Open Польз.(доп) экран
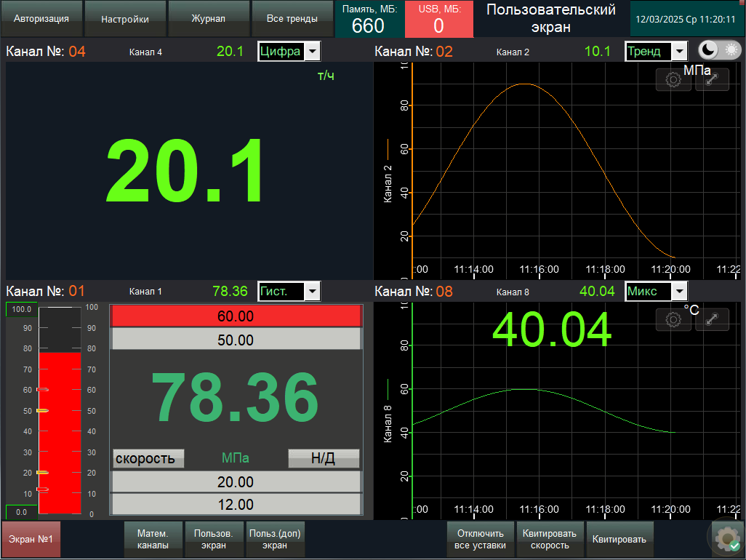Screen dimensions: 746x560 point(275,539)
